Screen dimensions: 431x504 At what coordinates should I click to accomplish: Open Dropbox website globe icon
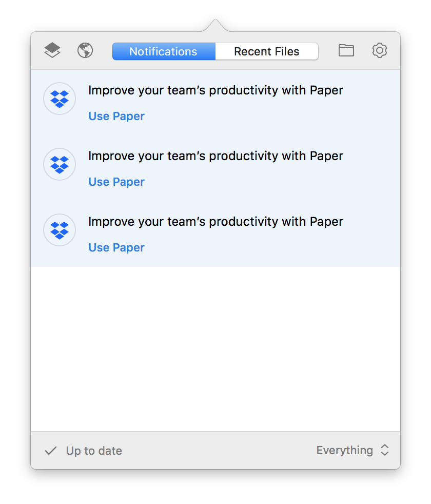pos(85,50)
